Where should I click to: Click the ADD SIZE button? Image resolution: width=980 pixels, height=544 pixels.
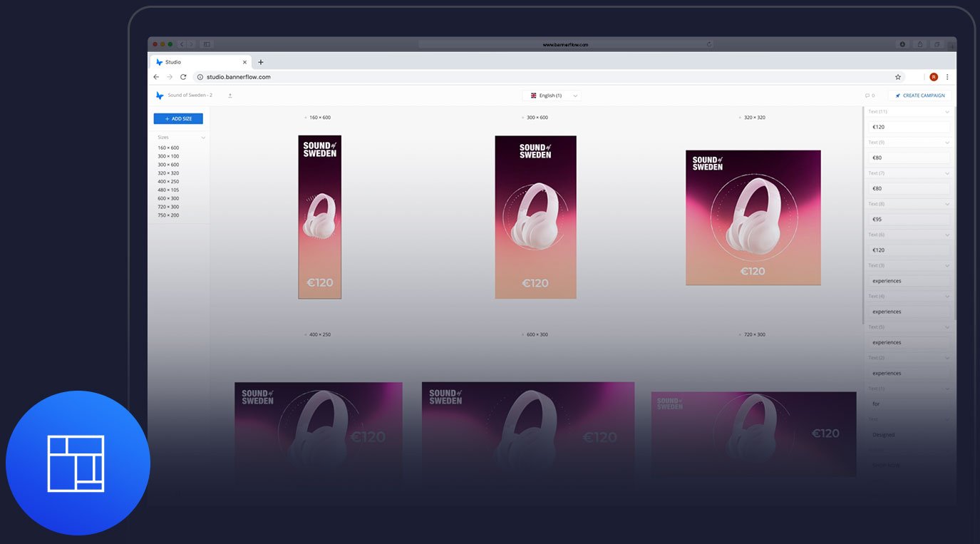click(x=178, y=119)
